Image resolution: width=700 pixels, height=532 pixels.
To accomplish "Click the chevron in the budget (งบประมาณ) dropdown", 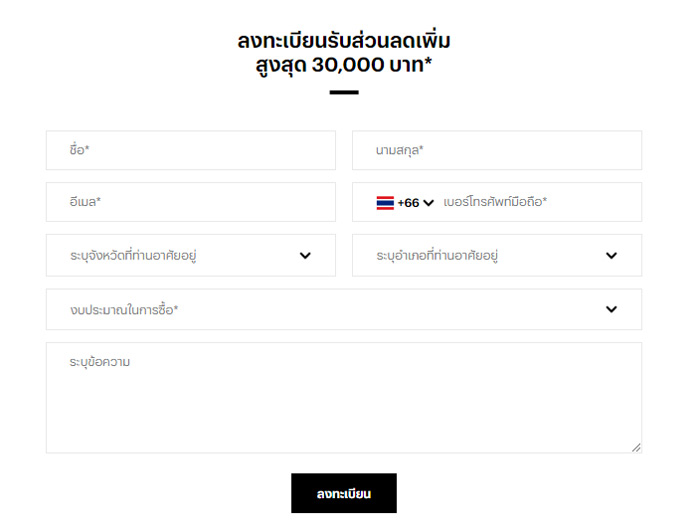I will click(611, 310).
